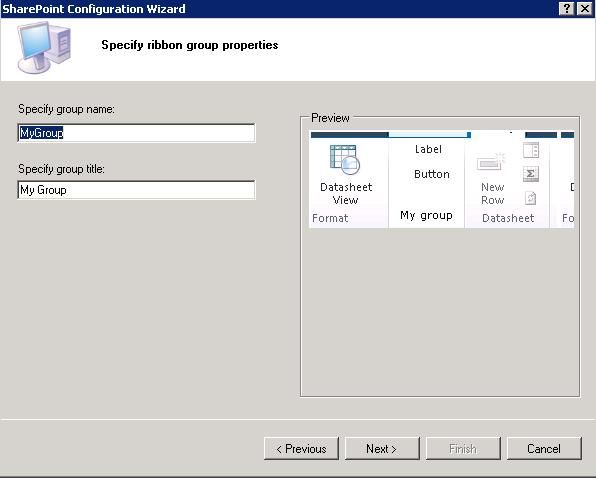Screen dimensions: 596x478
Task: Click the sigma totals icon in preview
Action: click(531, 174)
